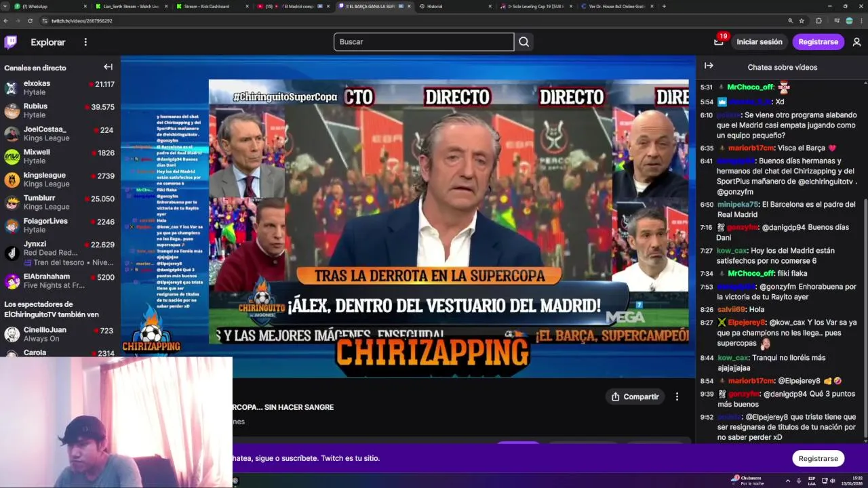Click the Chirizapping video player
The width and height of the screenshot is (868, 488).
pos(408,216)
